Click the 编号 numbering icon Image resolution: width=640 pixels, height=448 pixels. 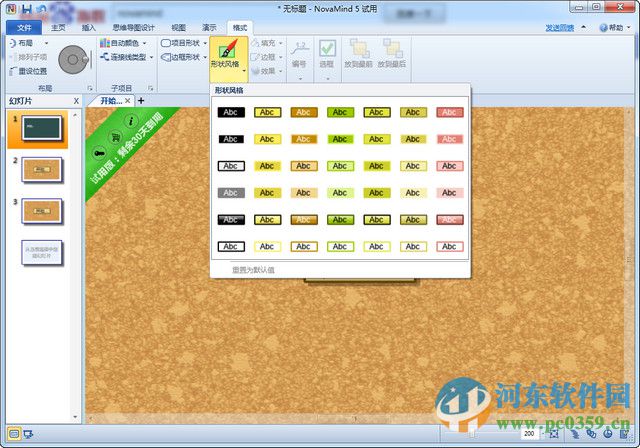pos(300,49)
